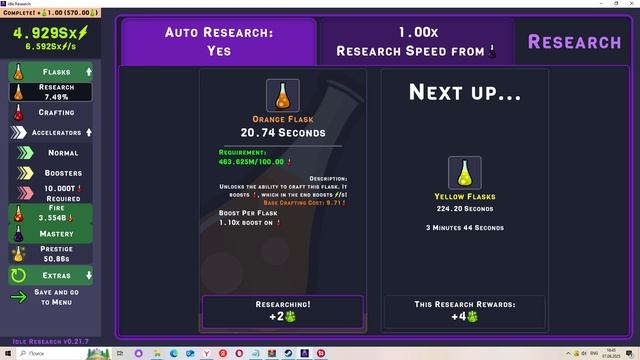
Task: Click the glowing yellow flask Prestige icon
Action: [18, 254]
